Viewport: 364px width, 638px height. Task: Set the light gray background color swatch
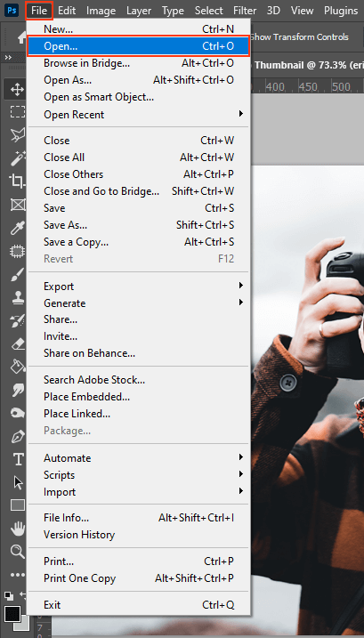[x=24, y=625]
